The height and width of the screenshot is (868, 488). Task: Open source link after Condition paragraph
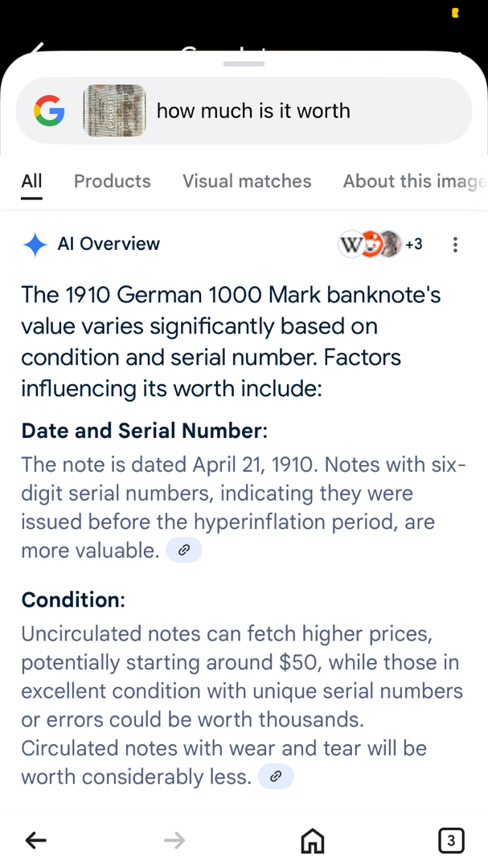[276, 776]
